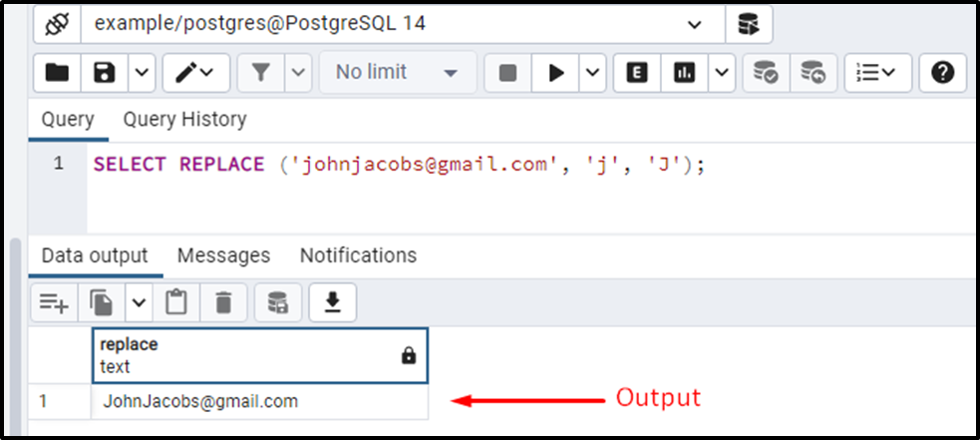980x440 pixels.
Task: Click inside the SQL editor on the SELECT REPLACE line
Action: pyautogui.click(x=399, y=165)
